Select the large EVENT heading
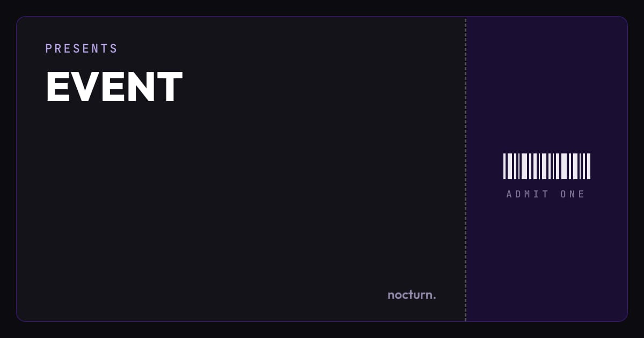This screenshot has width=644, height=338. click(x=114, y=87)
